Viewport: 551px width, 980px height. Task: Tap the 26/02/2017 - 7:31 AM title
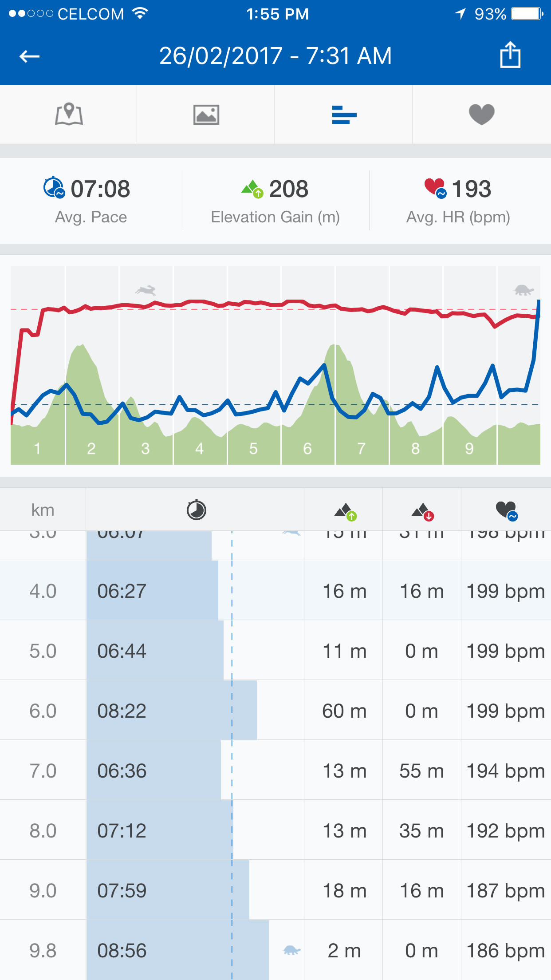tap(275, 56)
